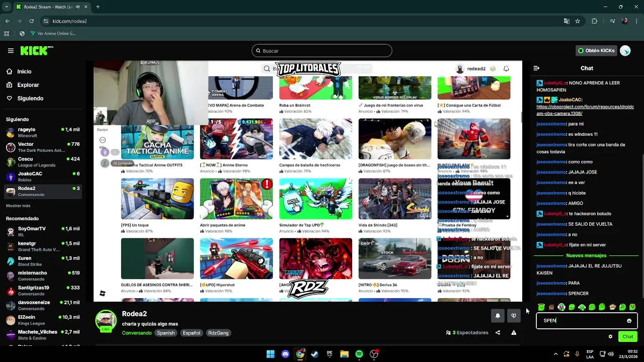
Task: Open chat settings gear icon
Action: click(x=610, y=337)
